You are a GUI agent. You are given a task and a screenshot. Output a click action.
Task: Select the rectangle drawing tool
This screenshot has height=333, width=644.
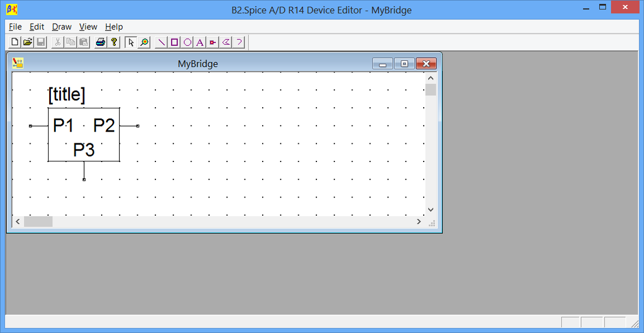pos(173,42)
